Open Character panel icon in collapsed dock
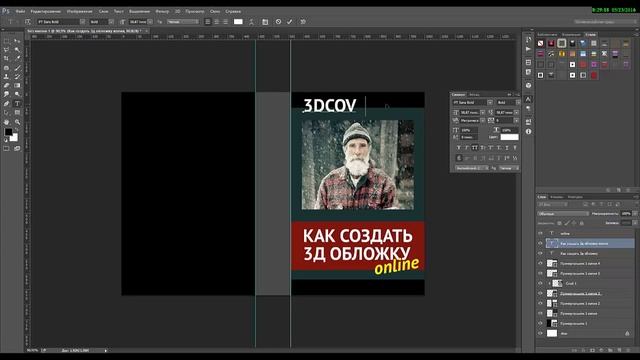The image size is (640, 360). coord(529,99)
